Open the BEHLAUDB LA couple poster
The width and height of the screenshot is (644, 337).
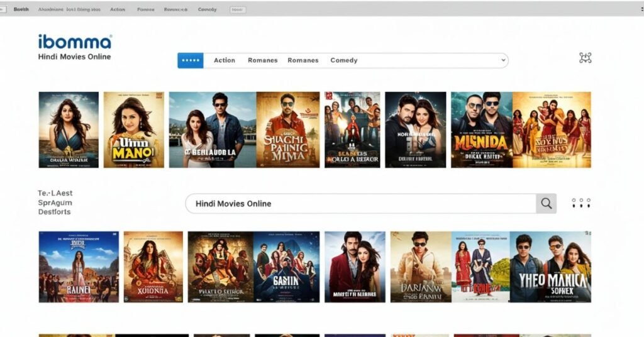point(213,130)
